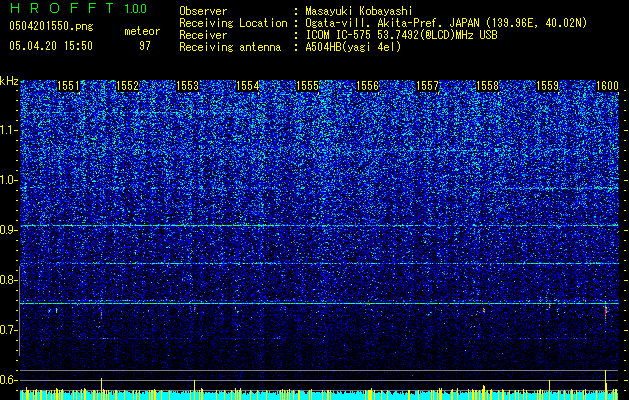Click the HROFFT 1.0.0 title text
The width and height of the screenshot is (629, 400).
pyautogui.click(x=78, y=8)
